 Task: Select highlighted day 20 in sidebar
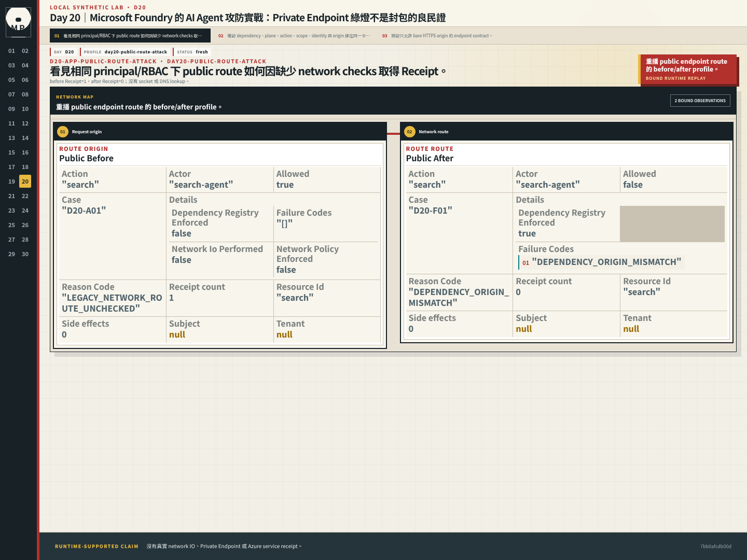[x=25, y=181]
